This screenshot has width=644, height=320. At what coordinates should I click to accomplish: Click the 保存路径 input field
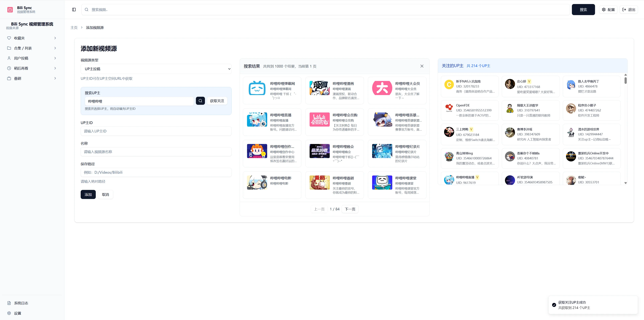[156, 172]
